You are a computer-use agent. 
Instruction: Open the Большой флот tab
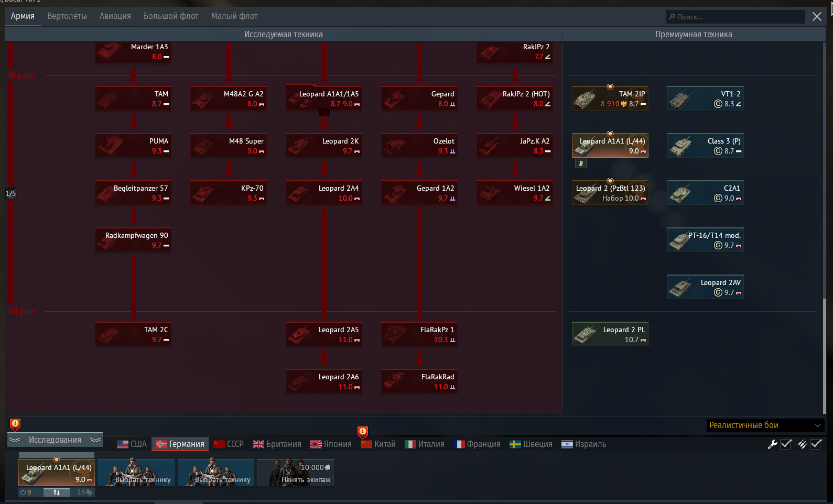pyautogui.click(x=171, y=16)
